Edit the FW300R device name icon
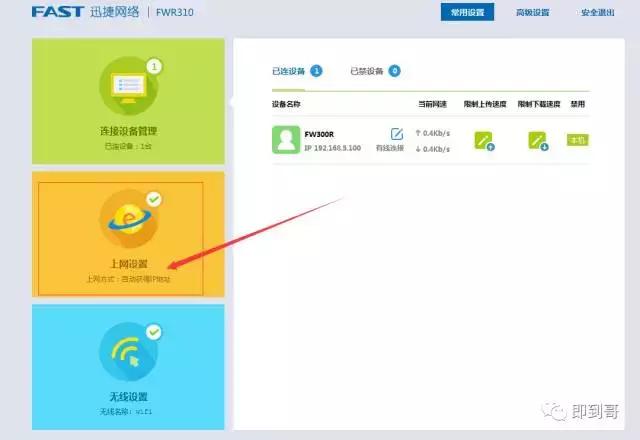Image resolution: width=640 pixels, height=440 pixels. (x=396, y=133)
